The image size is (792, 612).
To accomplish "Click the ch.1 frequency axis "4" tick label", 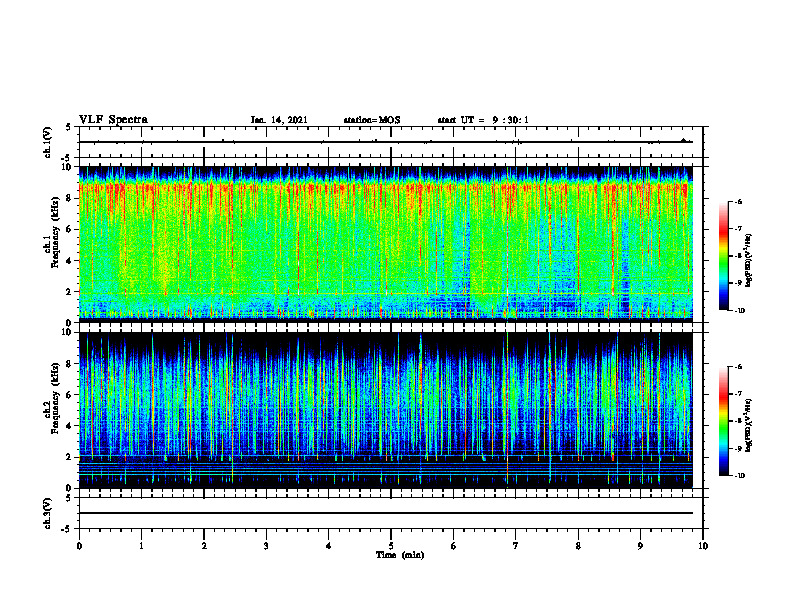I will (x=70, y=261).
